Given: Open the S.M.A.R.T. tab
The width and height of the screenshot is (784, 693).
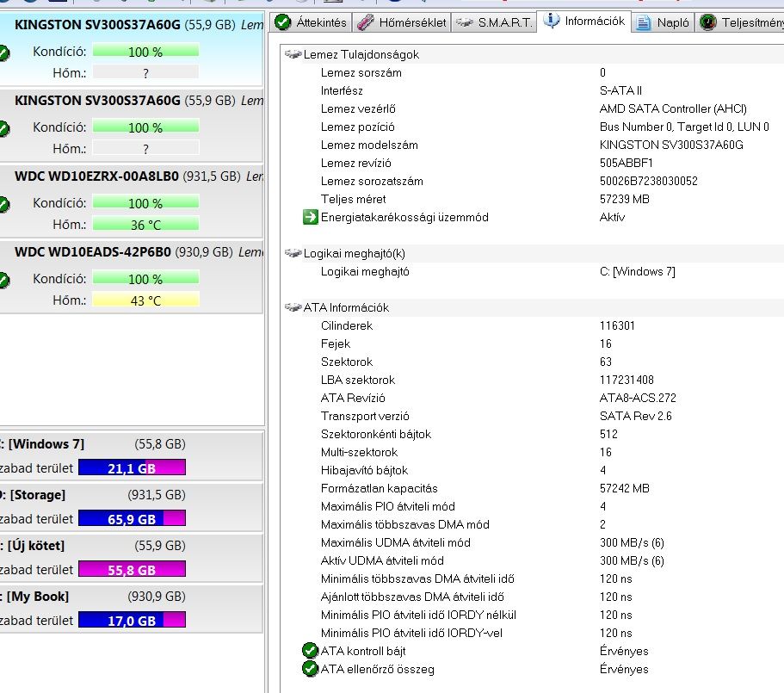Looking at the screenshot, I should [493, 22].
